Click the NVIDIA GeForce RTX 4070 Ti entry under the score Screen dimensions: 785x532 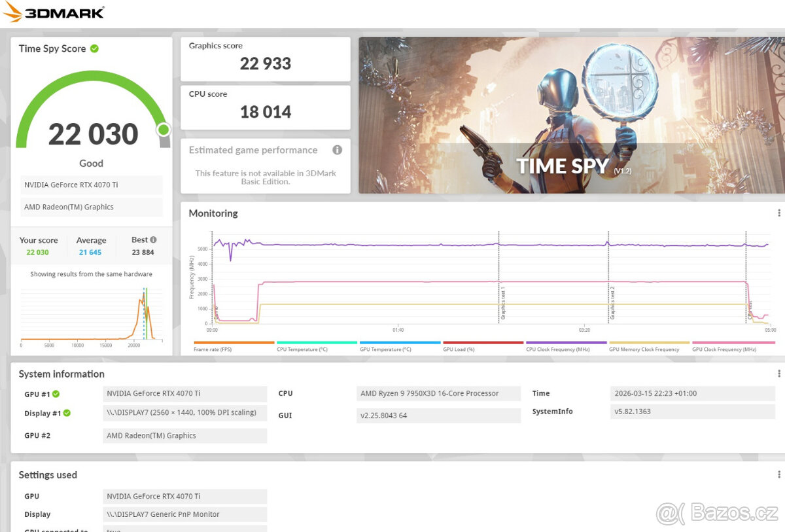pyautogui.click(x=91, y=185)
